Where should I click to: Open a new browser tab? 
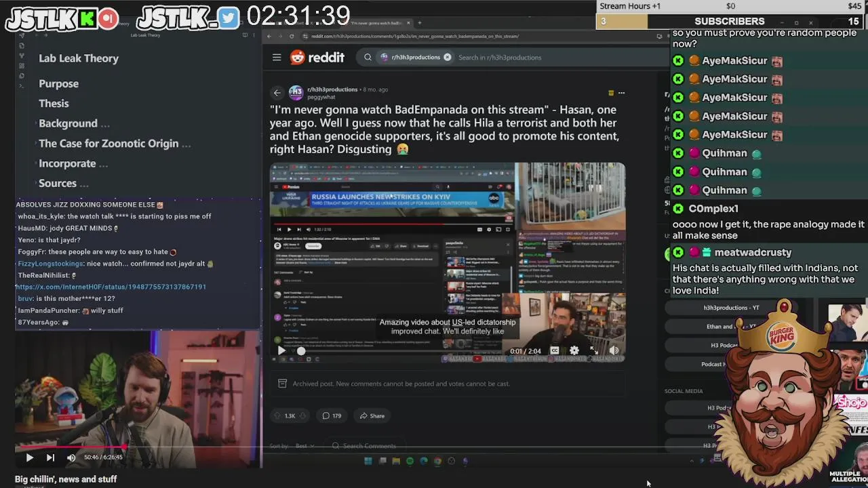419,23
